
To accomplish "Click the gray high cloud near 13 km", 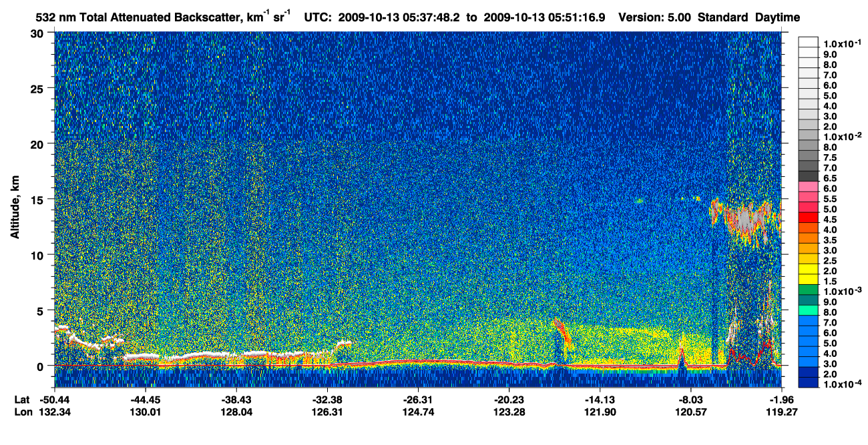I will [x=746, y=219].
